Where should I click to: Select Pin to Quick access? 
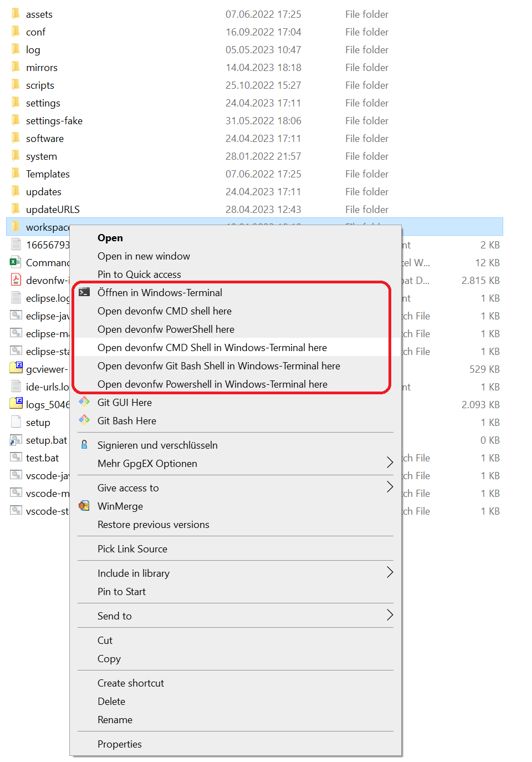pos(139,274)
